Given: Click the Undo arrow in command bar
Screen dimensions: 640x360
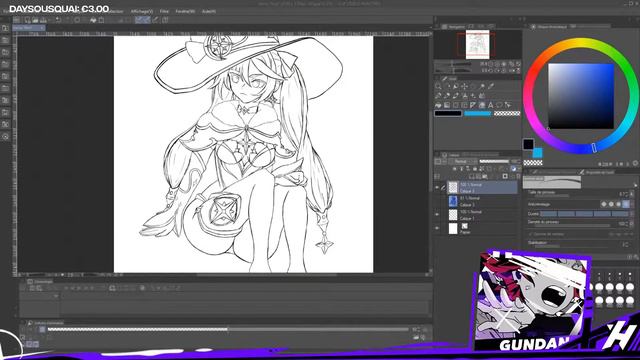Looking at the screenshot, I should click(58, 20).
